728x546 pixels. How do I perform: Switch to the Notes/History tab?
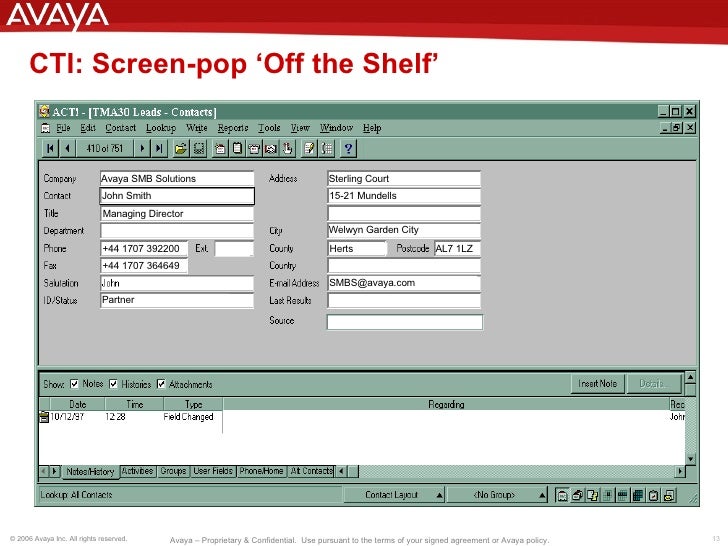90,472
